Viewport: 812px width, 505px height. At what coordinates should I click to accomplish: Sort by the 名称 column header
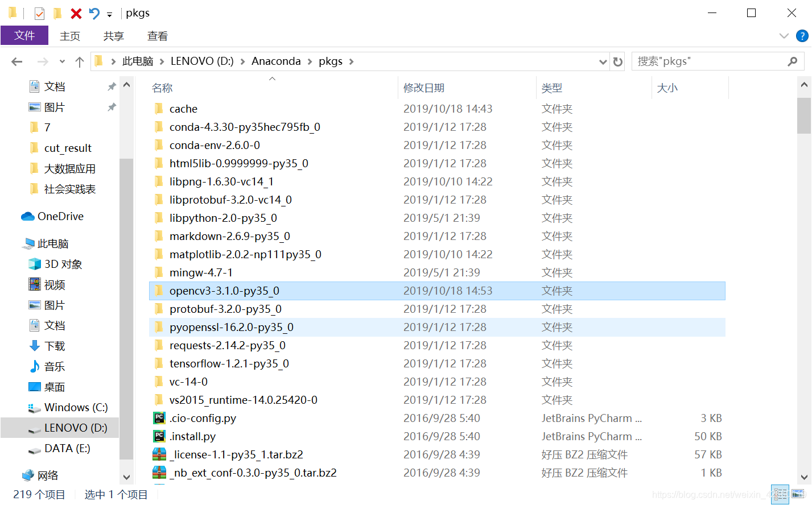point(162,88)
